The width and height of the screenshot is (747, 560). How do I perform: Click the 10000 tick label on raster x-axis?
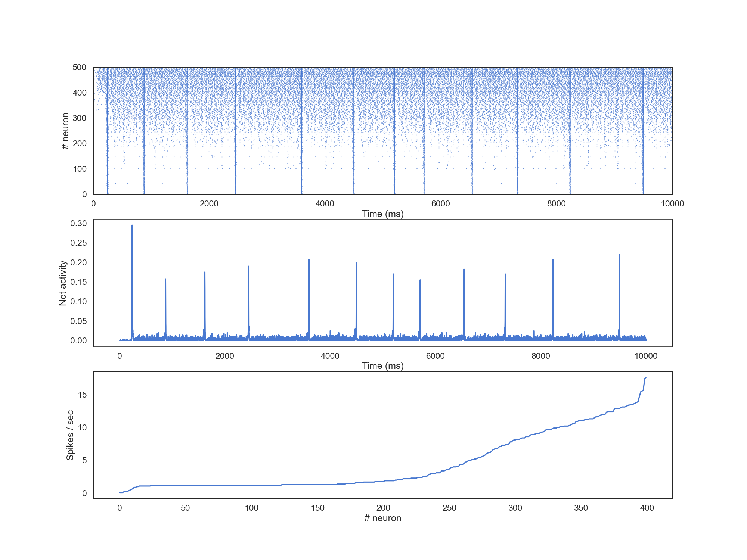point(672,204)
